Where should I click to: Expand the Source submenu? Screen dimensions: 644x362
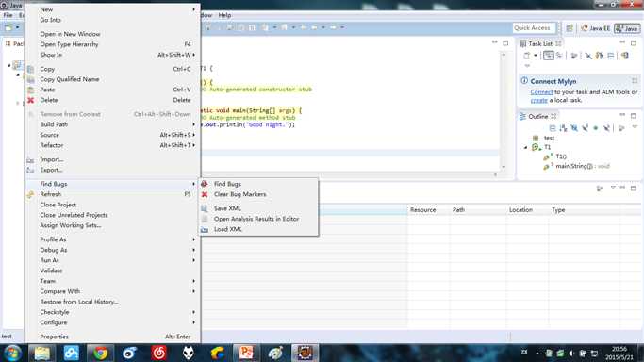pyautogui.click(x=194, y=135)
